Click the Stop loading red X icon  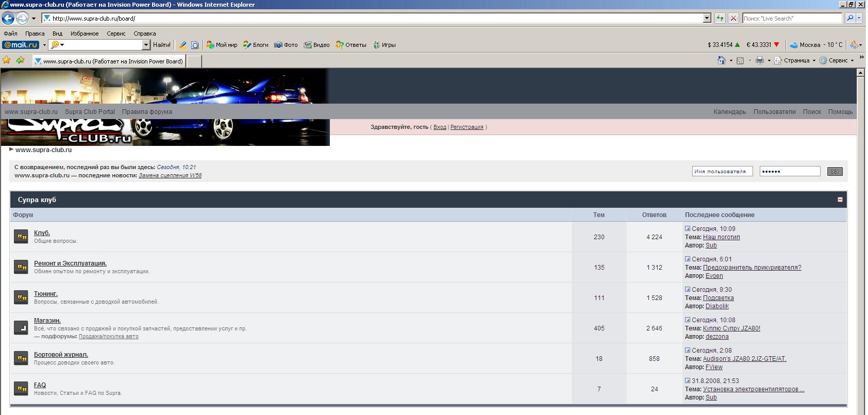coord(733,19)
